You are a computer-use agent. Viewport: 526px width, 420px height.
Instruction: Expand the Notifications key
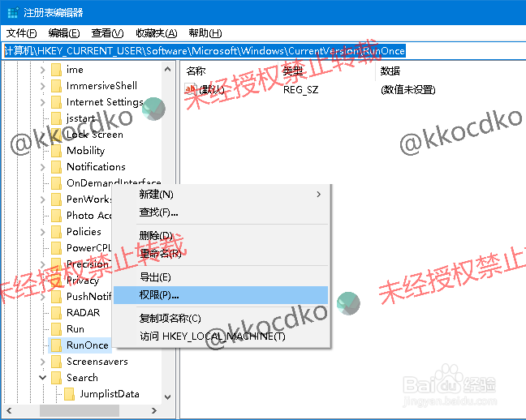click(x=42, y=167)
